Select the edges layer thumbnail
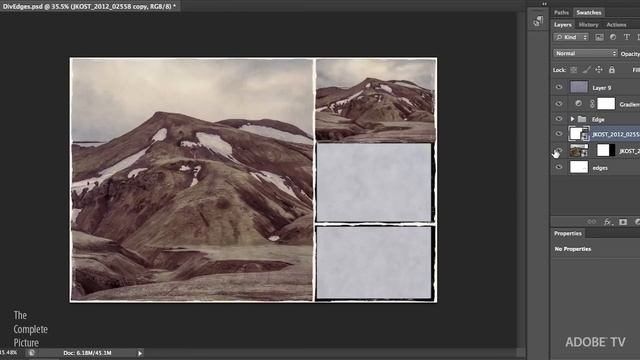The height and width of the screenshot is (360, 640). coord(579,167)
